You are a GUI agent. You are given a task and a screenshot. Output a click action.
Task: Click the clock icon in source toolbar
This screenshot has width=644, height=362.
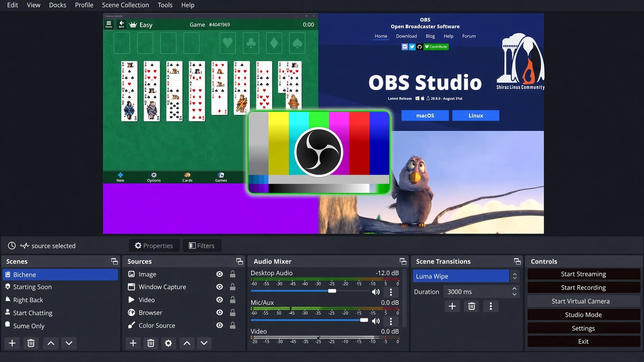click(12, 246)
